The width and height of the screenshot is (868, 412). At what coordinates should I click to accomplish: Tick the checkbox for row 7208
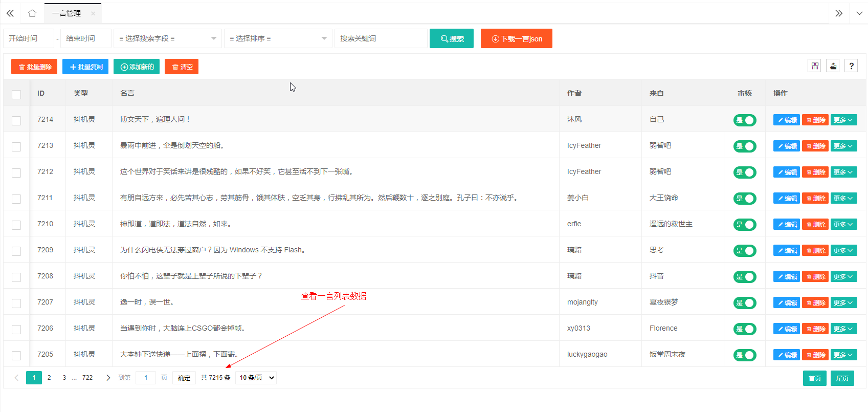tap(16, 277)
